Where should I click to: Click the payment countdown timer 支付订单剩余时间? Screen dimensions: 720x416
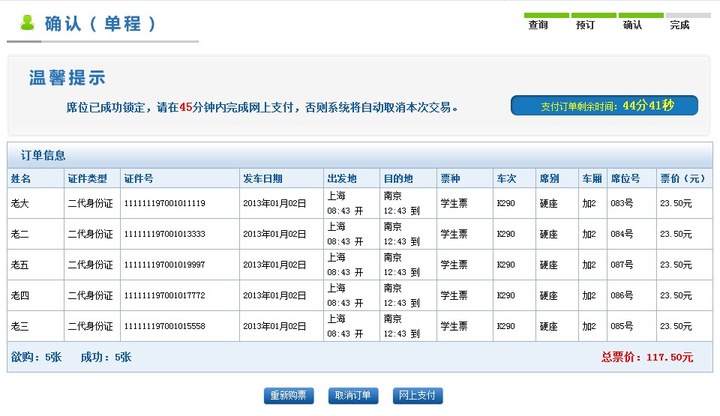tap(604, 106)
